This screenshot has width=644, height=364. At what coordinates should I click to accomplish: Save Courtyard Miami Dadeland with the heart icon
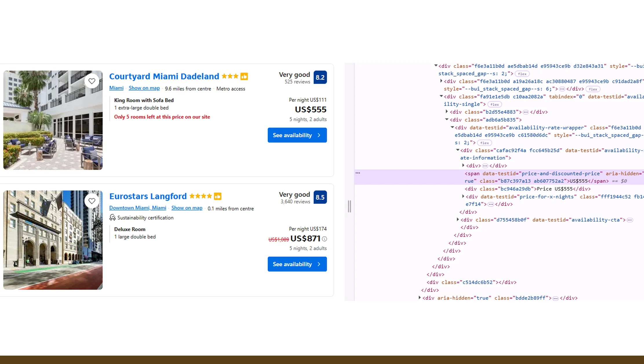[92, 81]
